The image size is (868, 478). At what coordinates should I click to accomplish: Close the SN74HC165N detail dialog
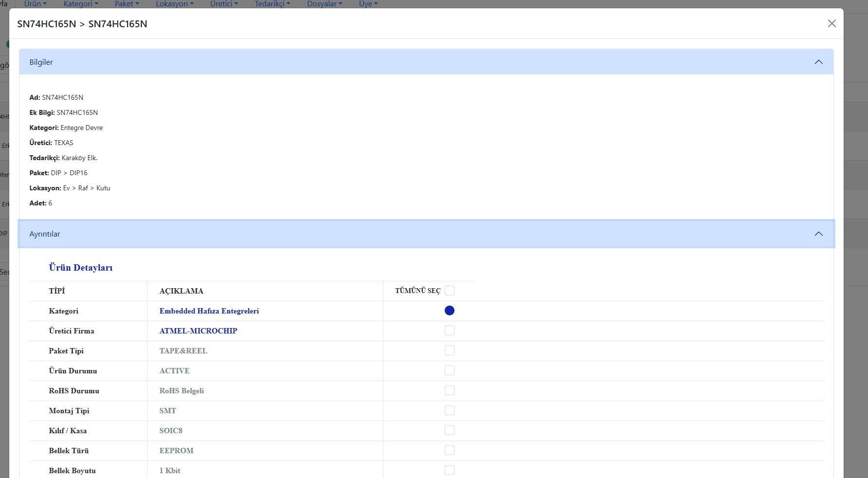click(x=831, y=23)
